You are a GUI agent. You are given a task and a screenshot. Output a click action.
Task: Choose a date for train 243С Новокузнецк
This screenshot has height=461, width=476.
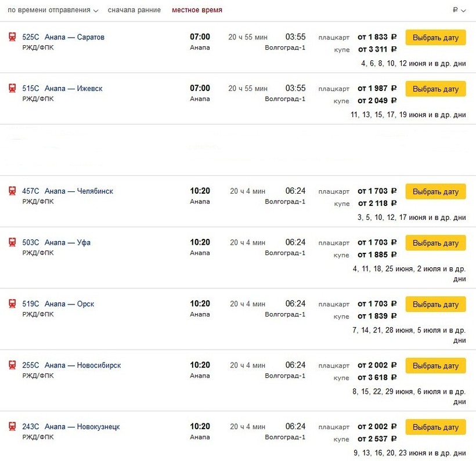[435, 427]
